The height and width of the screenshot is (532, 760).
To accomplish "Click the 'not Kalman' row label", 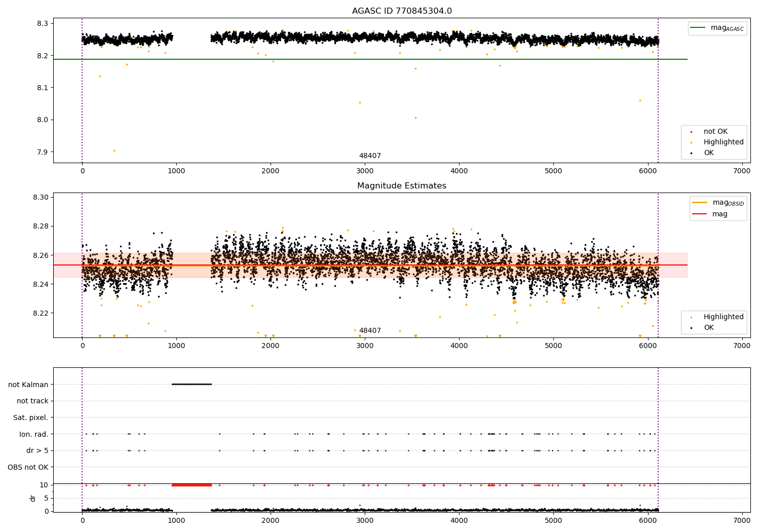I will point(28,385).
